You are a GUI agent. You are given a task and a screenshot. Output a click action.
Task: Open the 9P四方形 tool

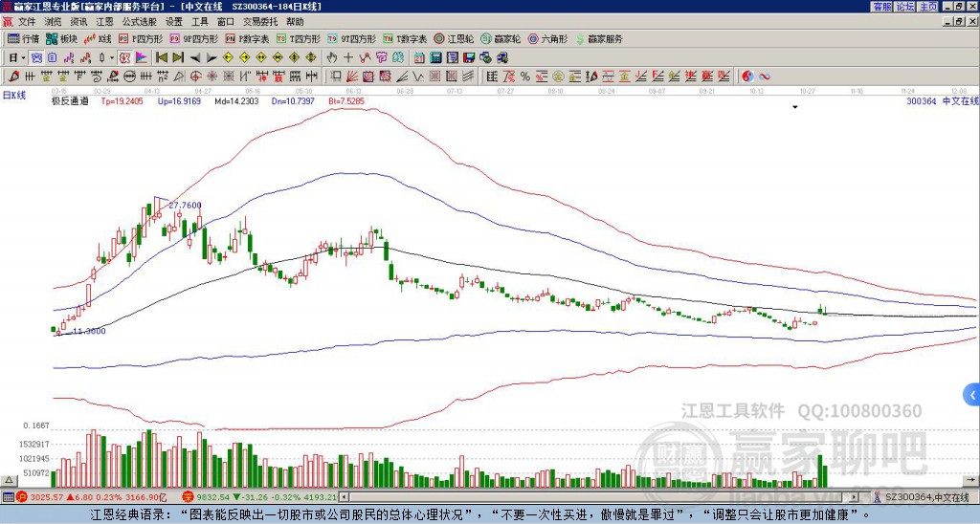point(193,38)
